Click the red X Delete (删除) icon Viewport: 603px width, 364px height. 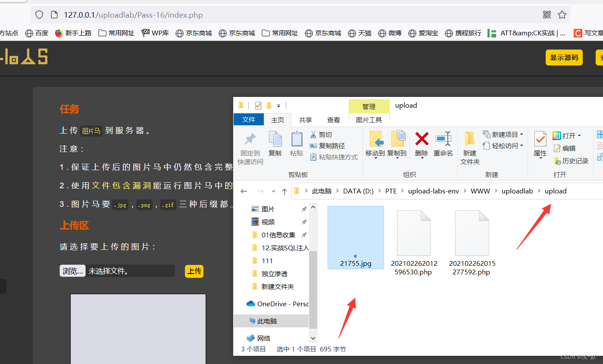click(x=422, y=139)
